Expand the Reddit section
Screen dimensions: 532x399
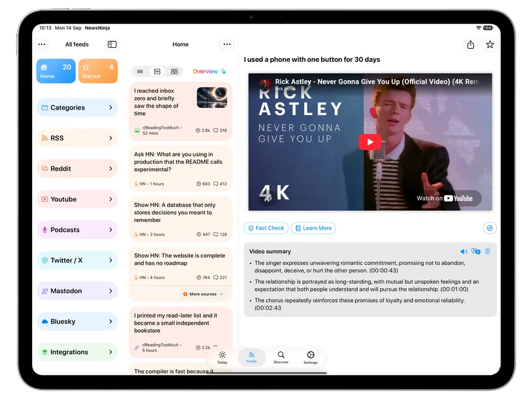pyautogui.click(x=77, y=169)
